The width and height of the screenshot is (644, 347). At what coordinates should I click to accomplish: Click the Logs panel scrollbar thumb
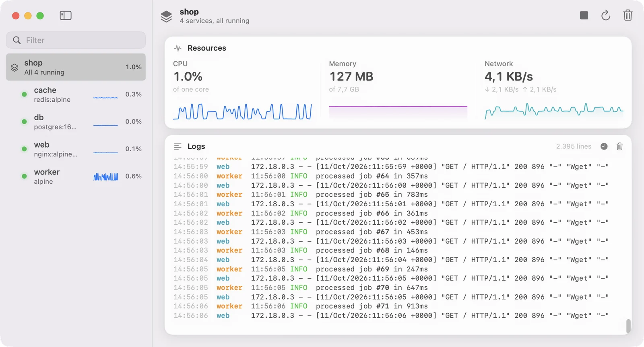tap(628, 326)
